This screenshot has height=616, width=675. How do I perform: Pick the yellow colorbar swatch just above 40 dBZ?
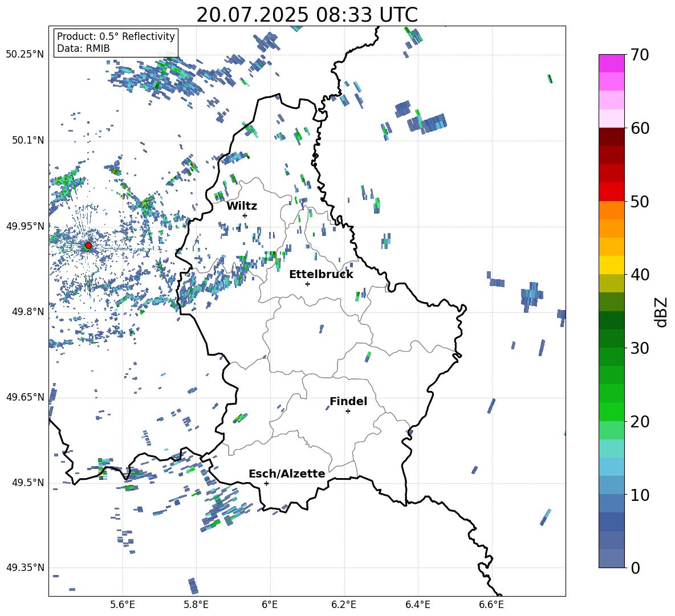(x=611, y=265)
